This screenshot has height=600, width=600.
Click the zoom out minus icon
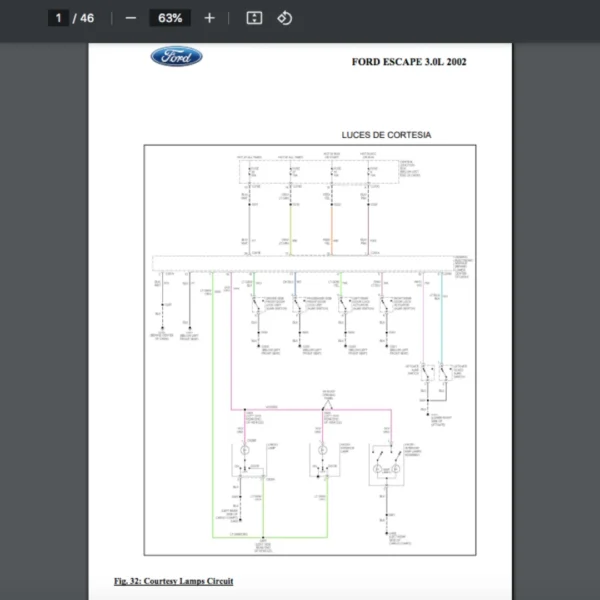pyautogui.click(x=130, y=18)
